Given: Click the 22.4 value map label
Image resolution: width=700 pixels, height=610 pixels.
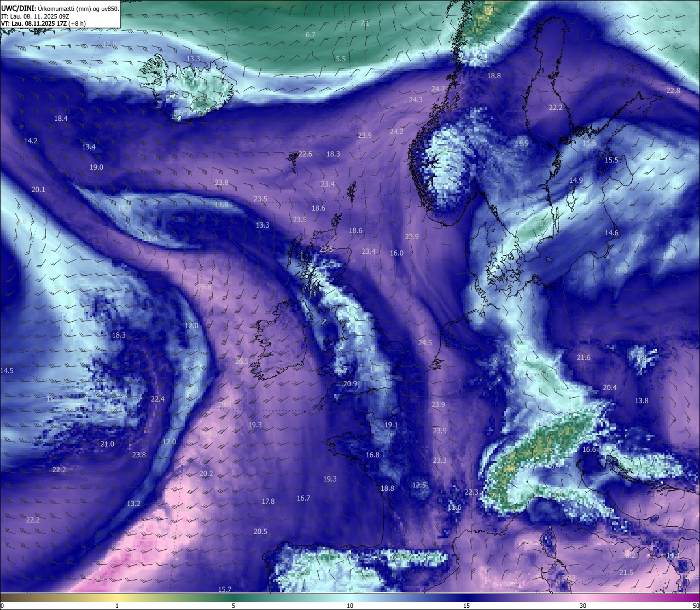Looking at the screenshot, I should tap(157, 399).
